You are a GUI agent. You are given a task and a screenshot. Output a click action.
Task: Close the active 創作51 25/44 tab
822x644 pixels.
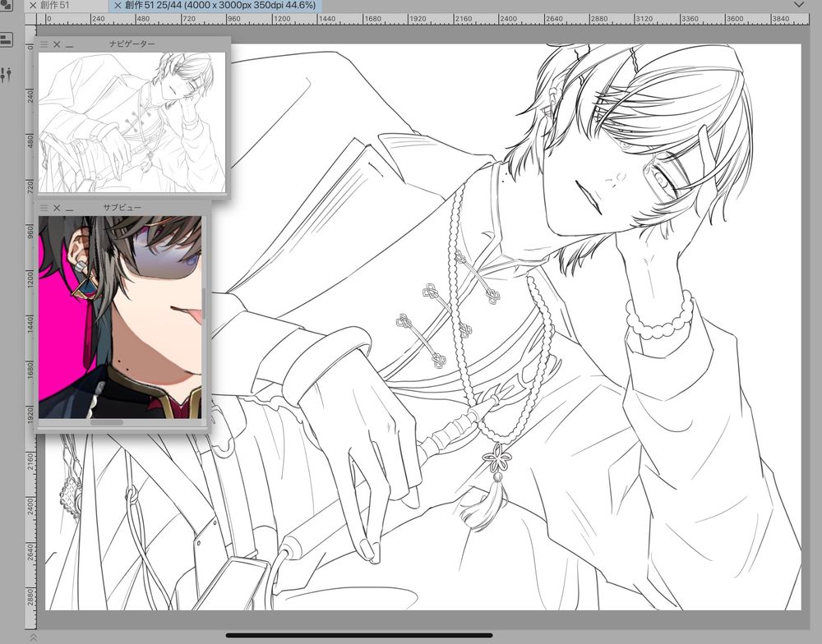pyautogui.click(x=118, y=5)
